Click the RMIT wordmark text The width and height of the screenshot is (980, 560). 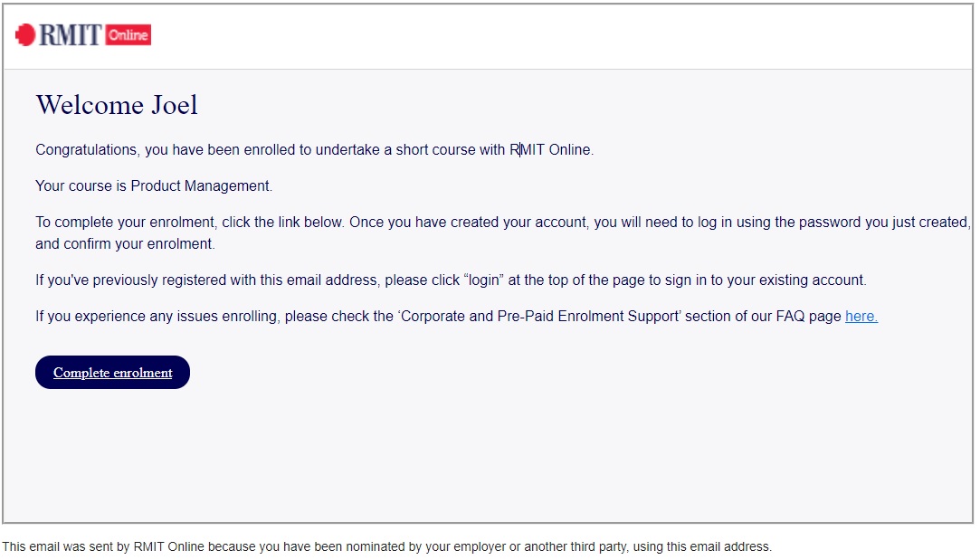(x=68, y=34)
